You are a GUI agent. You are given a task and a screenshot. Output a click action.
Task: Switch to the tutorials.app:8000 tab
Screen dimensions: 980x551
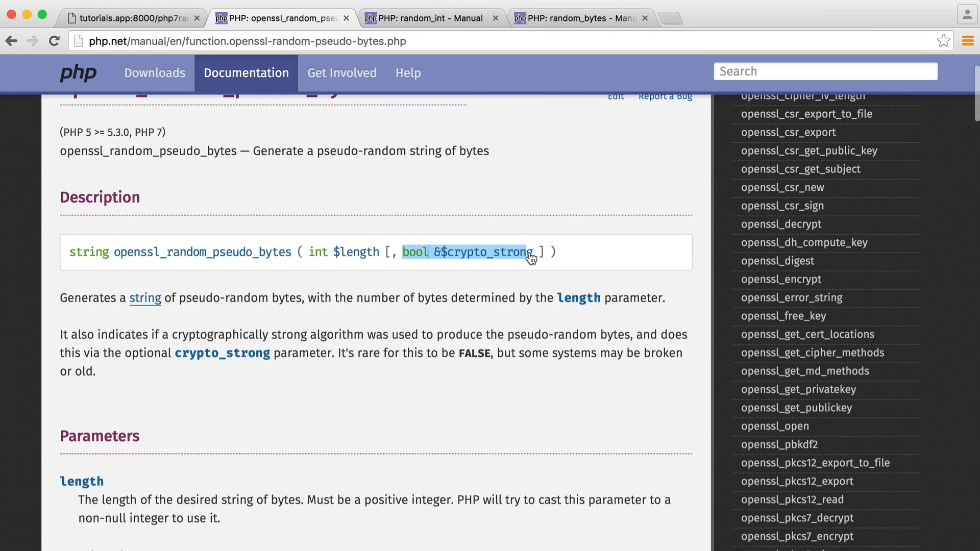[x=133, y=18]
